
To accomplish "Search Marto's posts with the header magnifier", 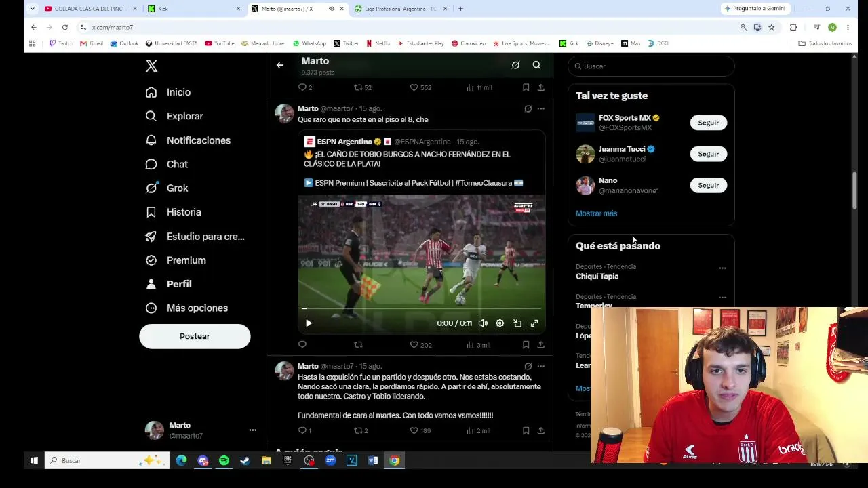I will (x=536, y=65).
